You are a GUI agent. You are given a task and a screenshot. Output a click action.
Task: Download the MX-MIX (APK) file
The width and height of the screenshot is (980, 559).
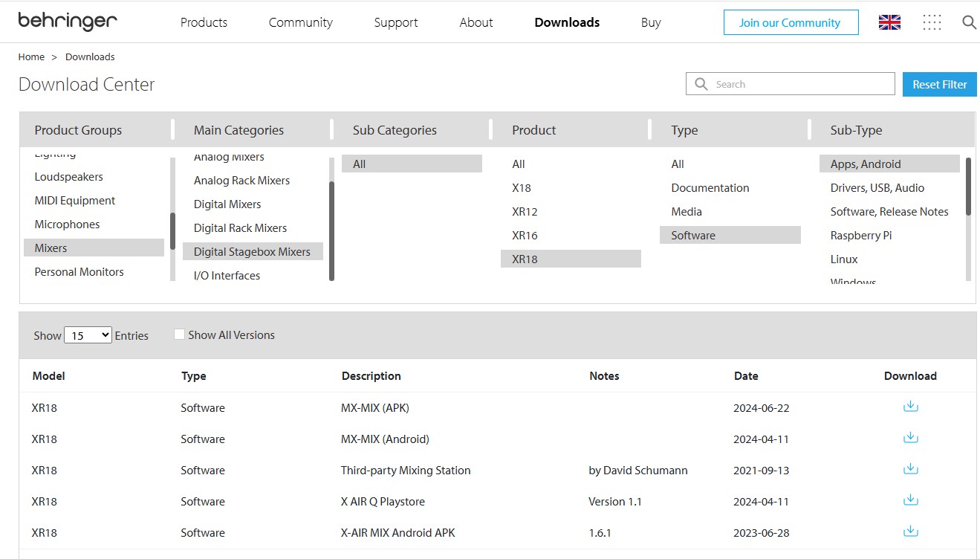(910, 407)
